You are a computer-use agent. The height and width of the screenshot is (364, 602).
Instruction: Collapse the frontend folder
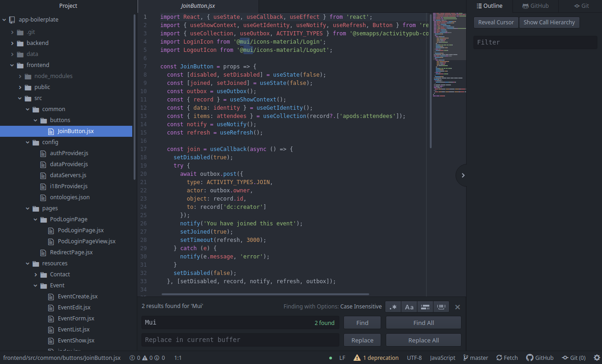click(x=12, y=65)
